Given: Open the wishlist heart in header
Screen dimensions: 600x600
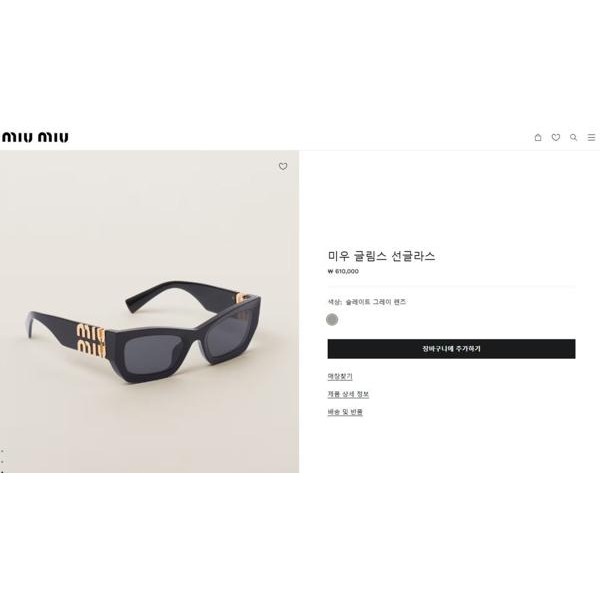Looking at the screenshot, I should pyautogui.click(x=556, y=137).
